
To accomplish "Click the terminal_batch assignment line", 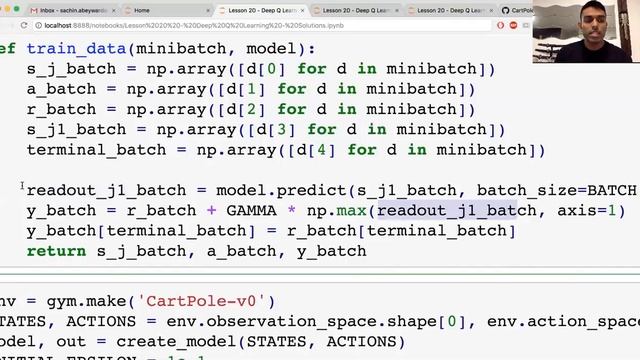I will click(x=286, y=150).
